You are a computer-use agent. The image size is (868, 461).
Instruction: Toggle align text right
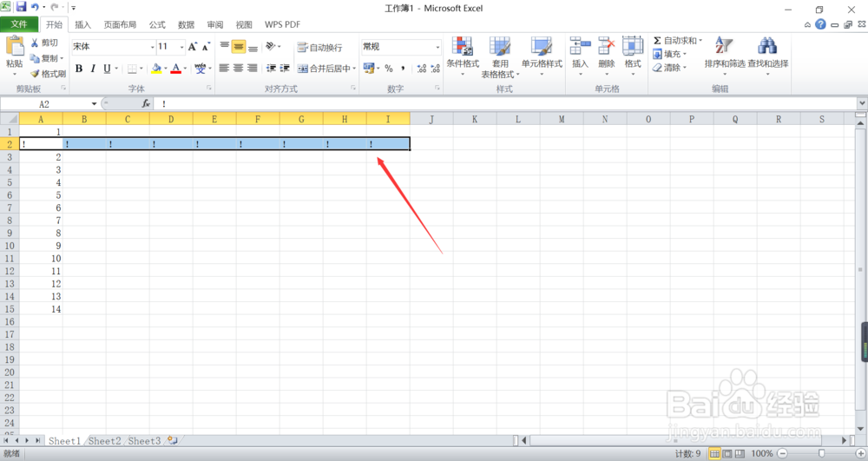pyautogui.click(x=253, y=68)
